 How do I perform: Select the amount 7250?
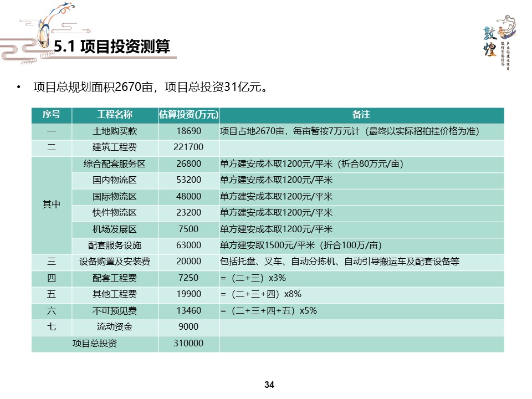[x=188, y=278]
